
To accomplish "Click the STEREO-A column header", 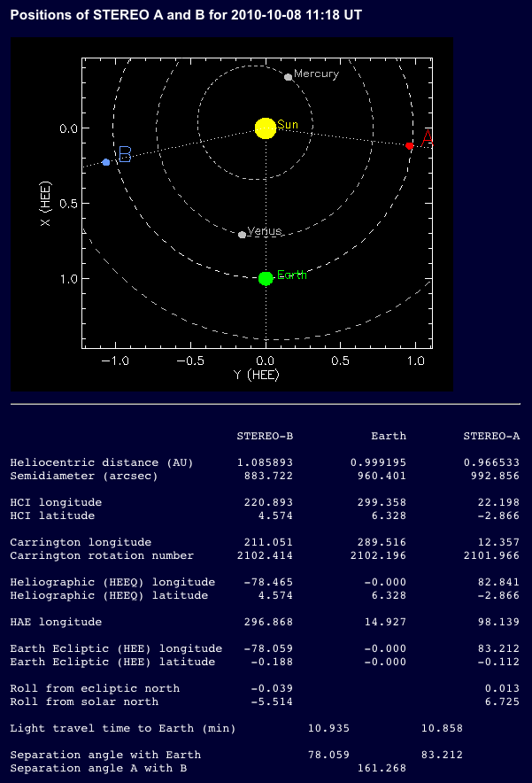I will [491, 436].
